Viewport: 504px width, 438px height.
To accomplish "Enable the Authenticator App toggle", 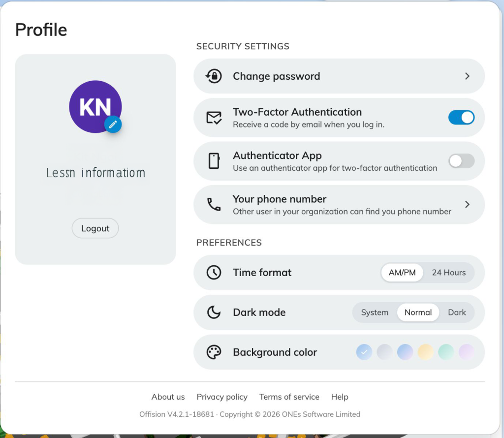I will [461, 161].
